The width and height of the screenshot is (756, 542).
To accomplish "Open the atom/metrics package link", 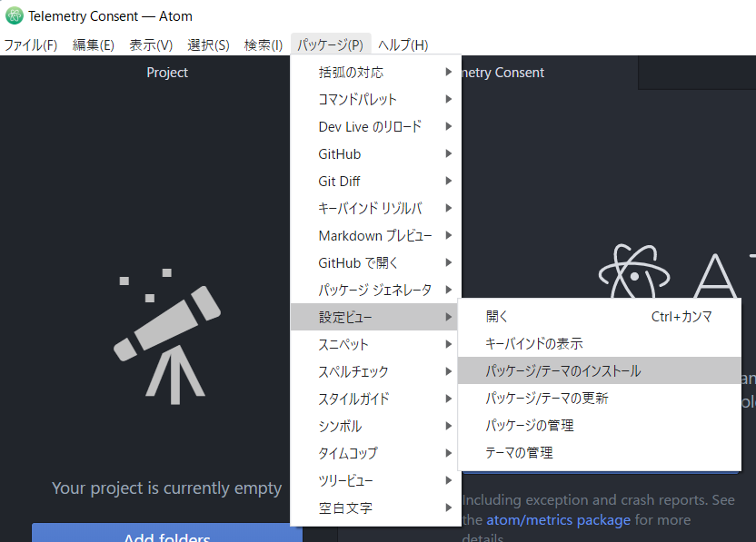I will point(558,520).
